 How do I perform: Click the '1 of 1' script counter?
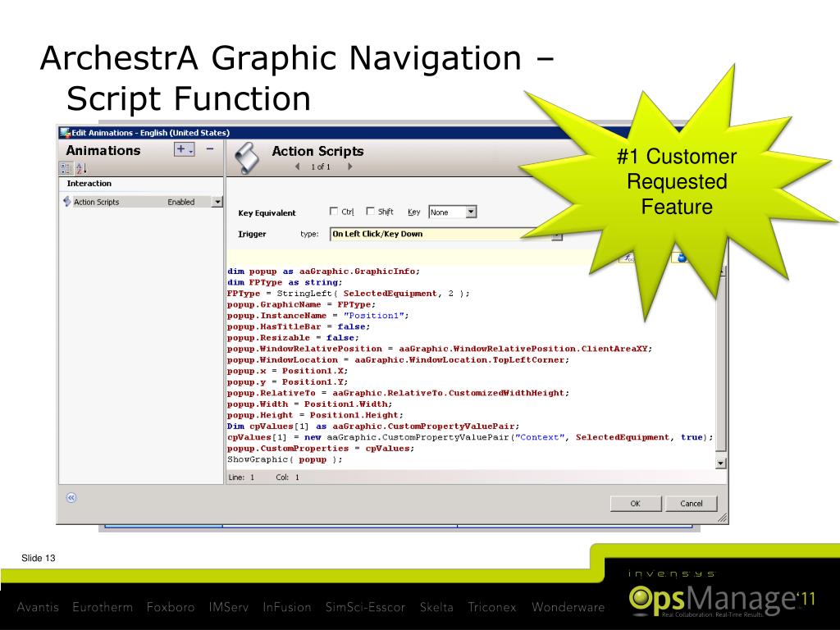[x=321, y=167]
